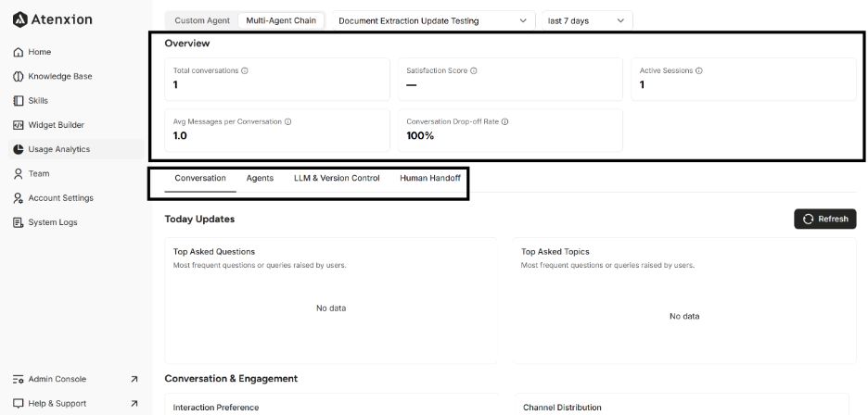Click the Help & Support external-link arrow
The width and height of the screenshot is (868, 415).
pyautogui.click(x=134, y=404)
